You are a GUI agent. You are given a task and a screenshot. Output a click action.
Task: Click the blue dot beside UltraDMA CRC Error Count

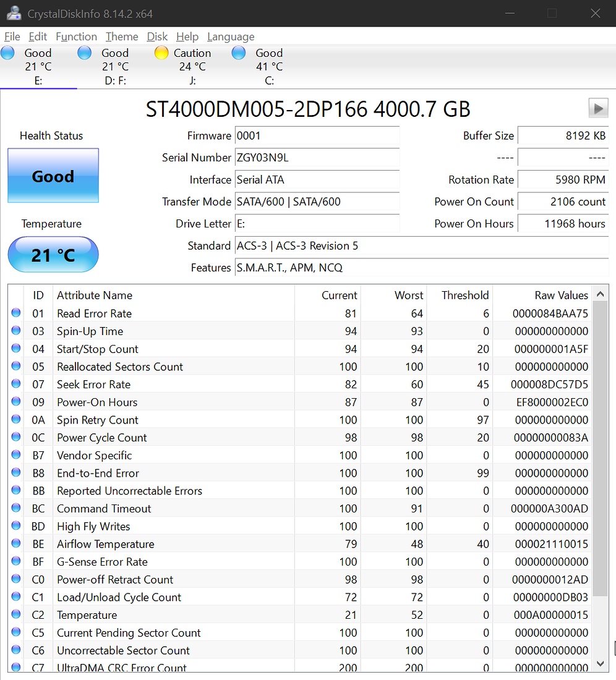click(15, 667)
